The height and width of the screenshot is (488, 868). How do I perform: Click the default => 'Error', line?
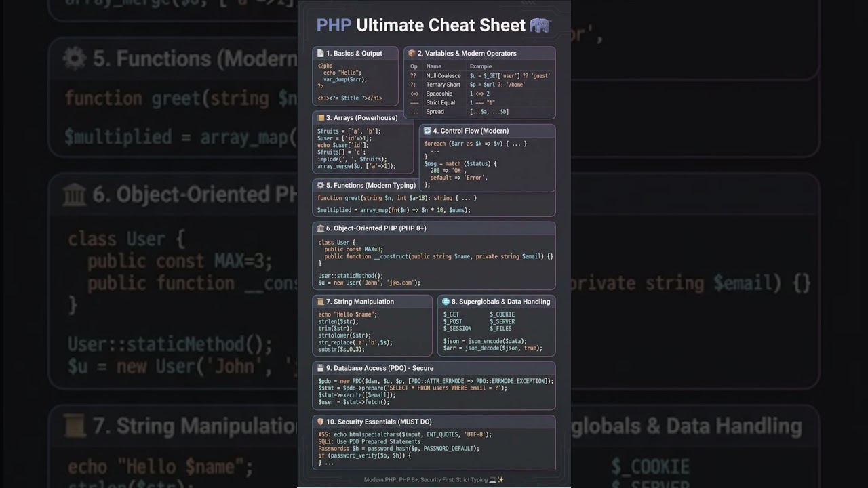(458, 178)
